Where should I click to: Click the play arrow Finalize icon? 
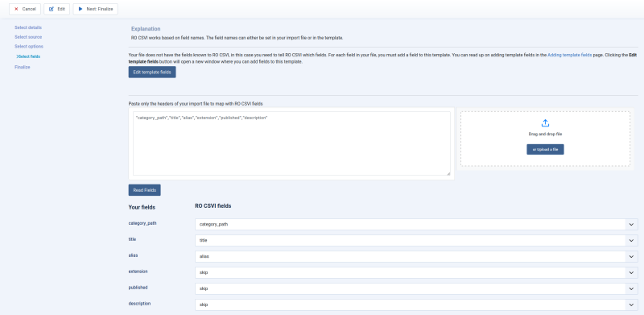click(x=80, y=9)
